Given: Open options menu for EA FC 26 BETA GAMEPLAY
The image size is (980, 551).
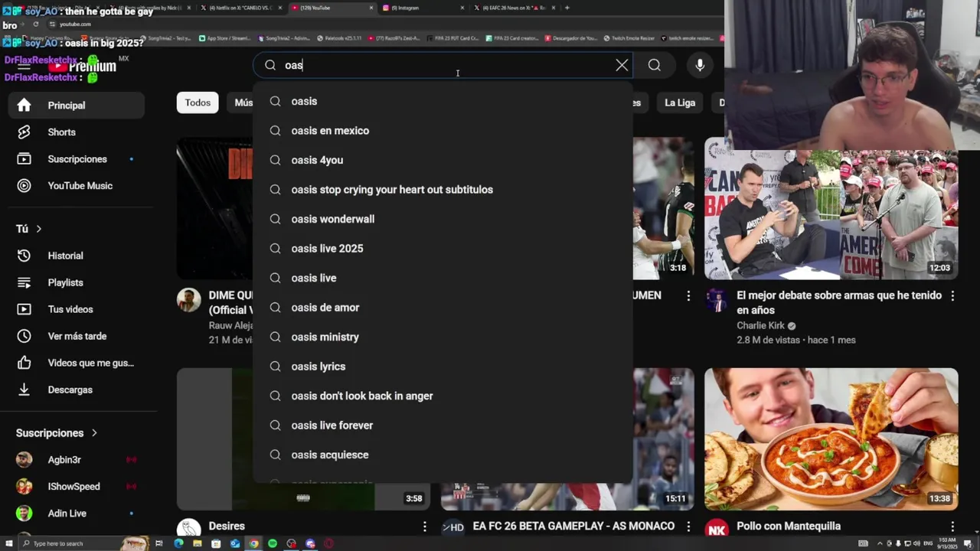Looking at the screenshot, I should click(x=688, y=527).
